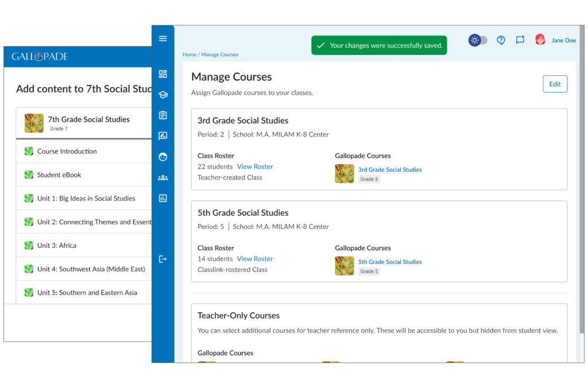Click the sign out icon in the sidebar
This screenshot has height=388, width=588.
(163, 259)
